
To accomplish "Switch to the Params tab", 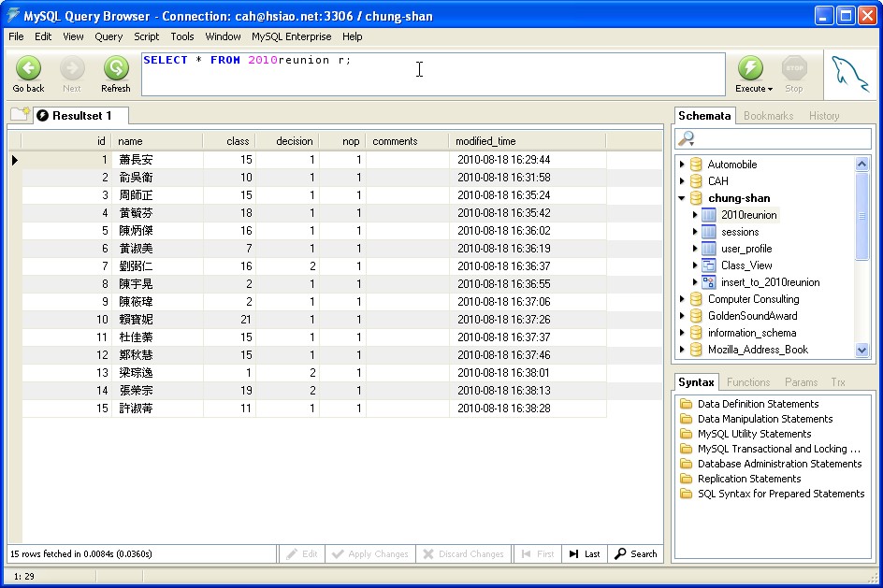I will [x=801, y=382].
